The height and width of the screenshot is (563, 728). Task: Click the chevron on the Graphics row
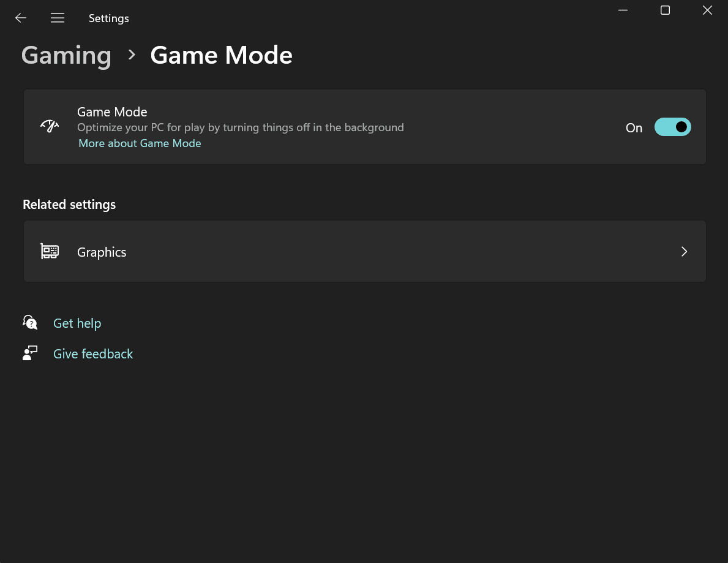pos(684,251)
